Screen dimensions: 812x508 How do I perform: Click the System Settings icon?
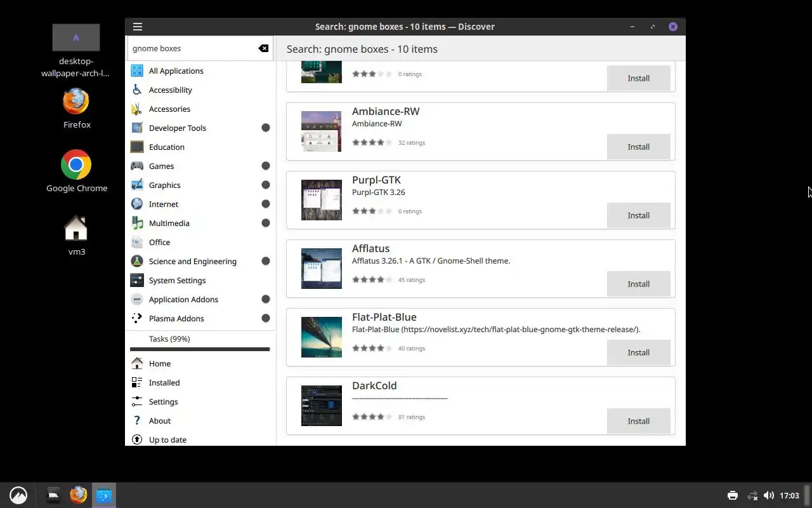tap(137, 280)
